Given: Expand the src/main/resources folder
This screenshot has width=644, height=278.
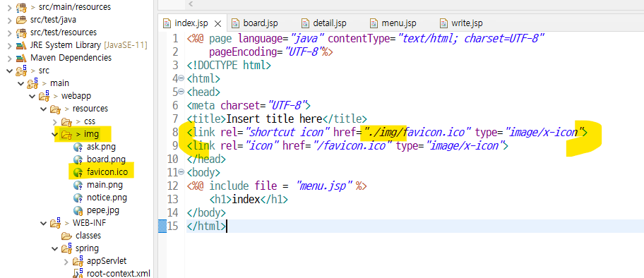Looking at the screenshot, I should coord(9,7).
